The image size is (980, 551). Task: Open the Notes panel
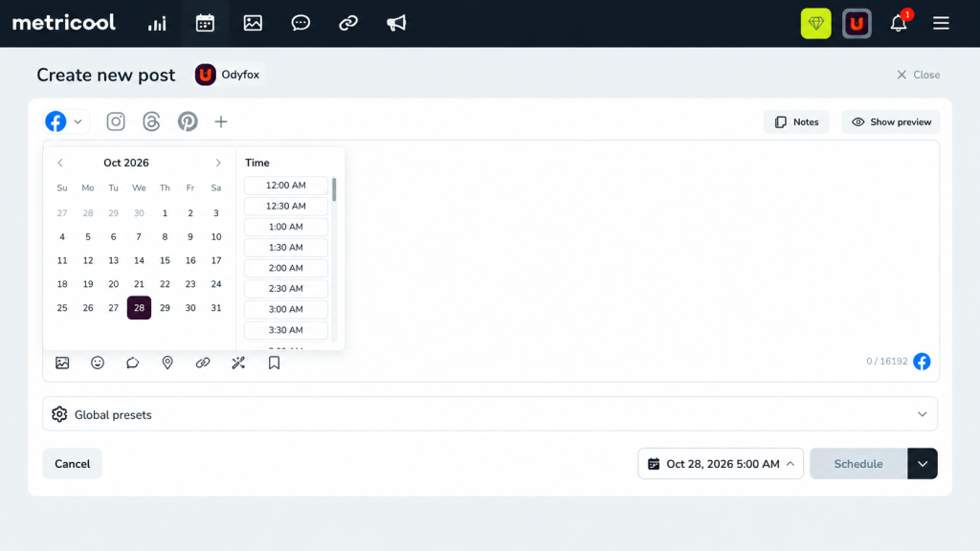click(x=796, y=121)
